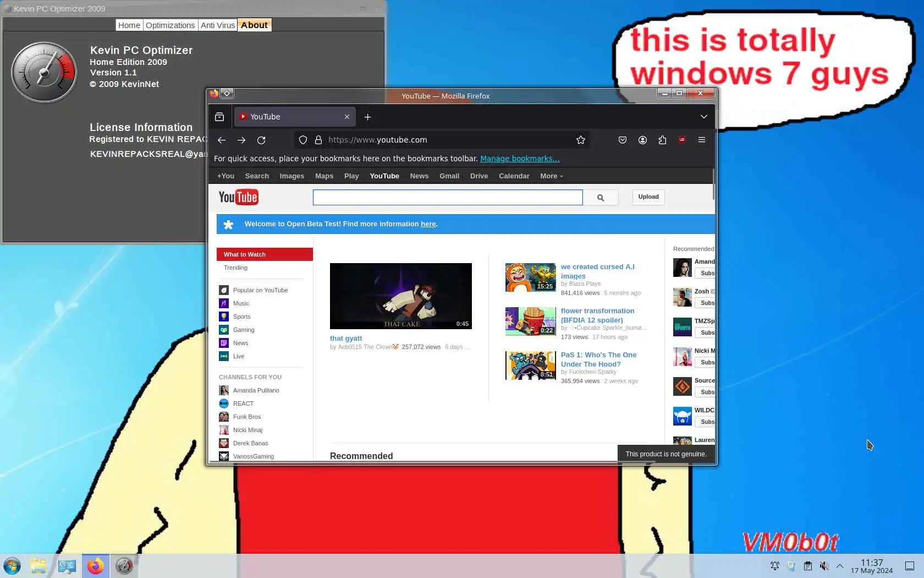Reload the YouTube page
924x578 pixels.
[x=261, y=140]
